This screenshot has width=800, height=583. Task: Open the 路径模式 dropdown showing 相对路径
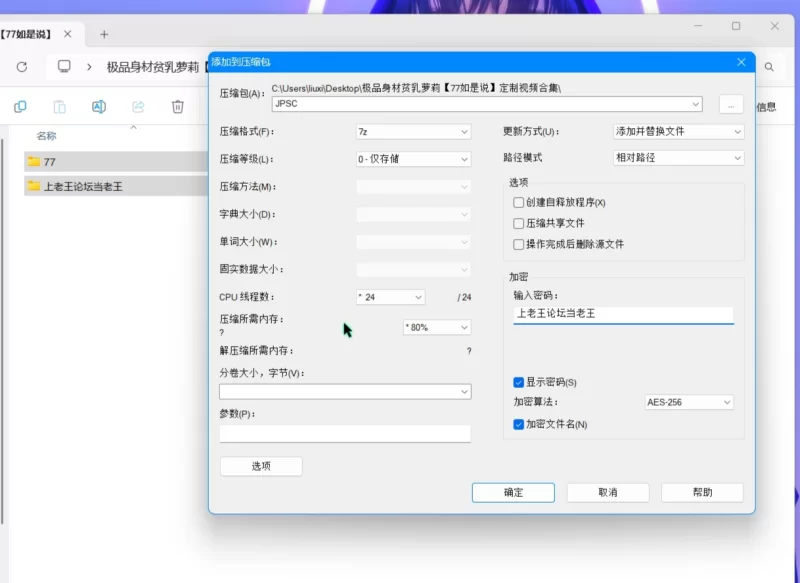[x=678, y=158]
